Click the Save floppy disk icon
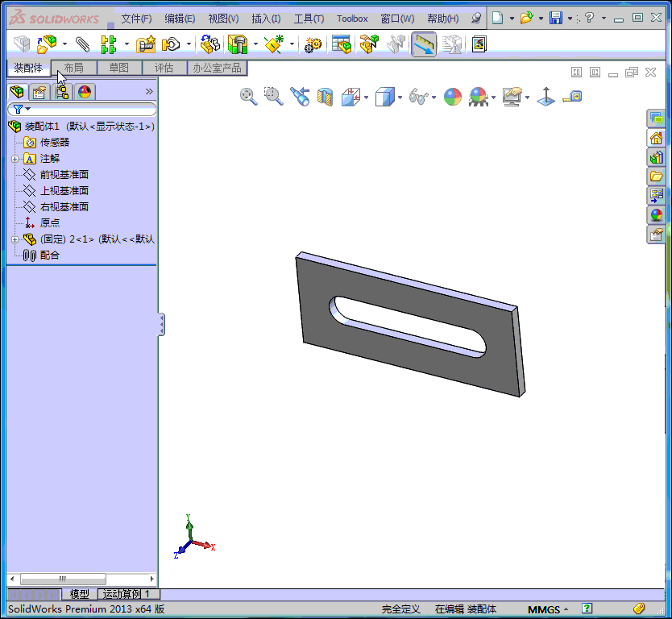The image size is (672, 619). tap(556, 18)
